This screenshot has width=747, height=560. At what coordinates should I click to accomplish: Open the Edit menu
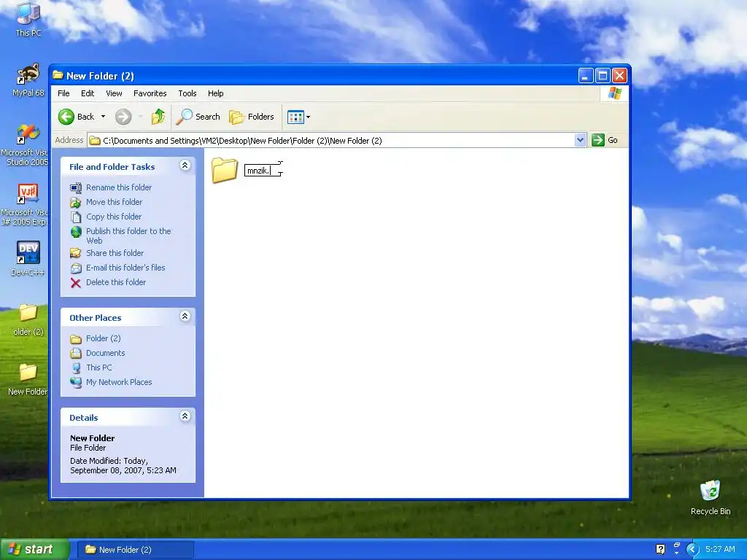(x=88, y=93)
